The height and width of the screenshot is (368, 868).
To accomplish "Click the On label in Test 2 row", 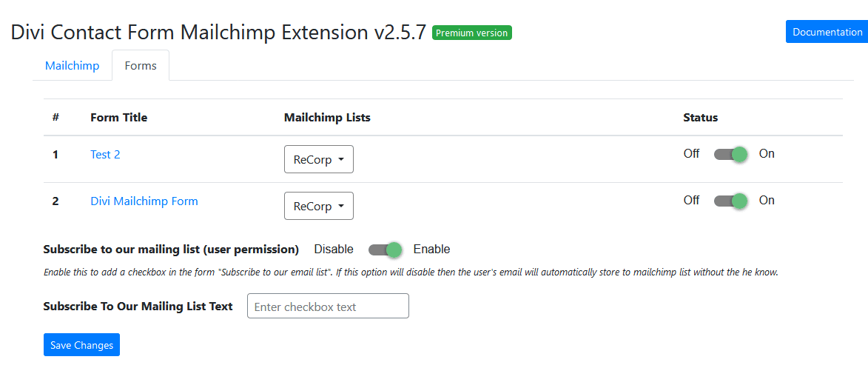I will click(767, 154).
